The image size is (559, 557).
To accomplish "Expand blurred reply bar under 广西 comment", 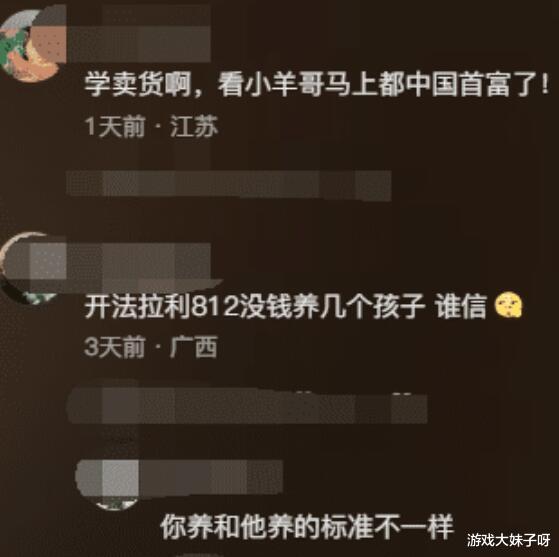I will click(247, 407).
